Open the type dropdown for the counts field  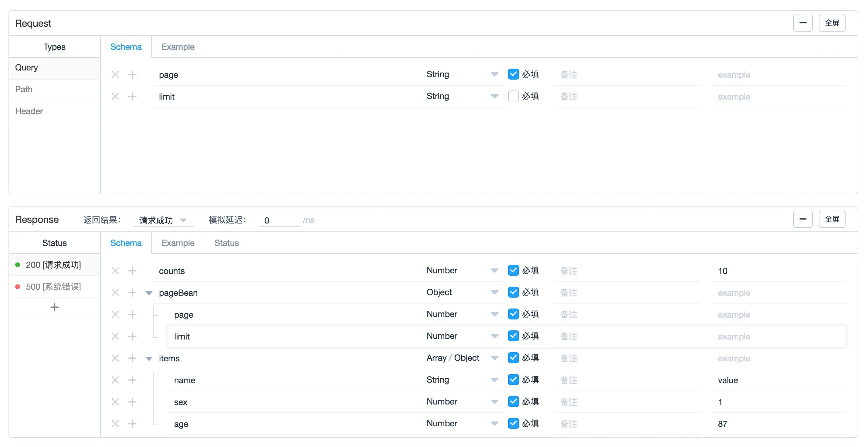pyautogui.click(x=494, y=270)
